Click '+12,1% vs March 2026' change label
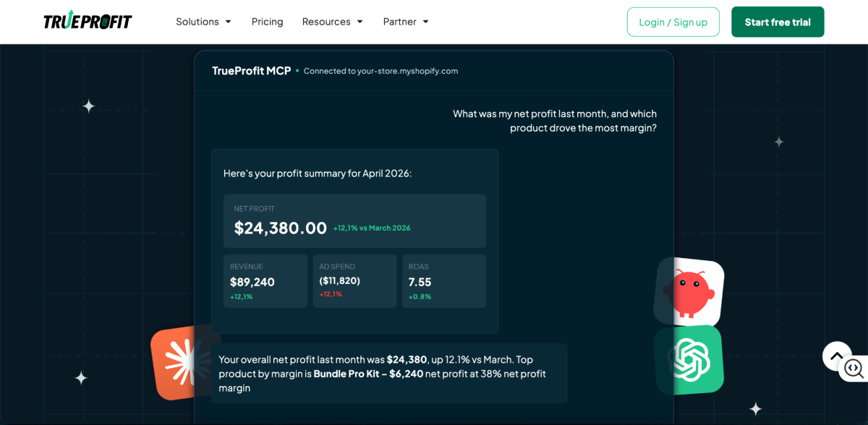 [x=372, y=228]
